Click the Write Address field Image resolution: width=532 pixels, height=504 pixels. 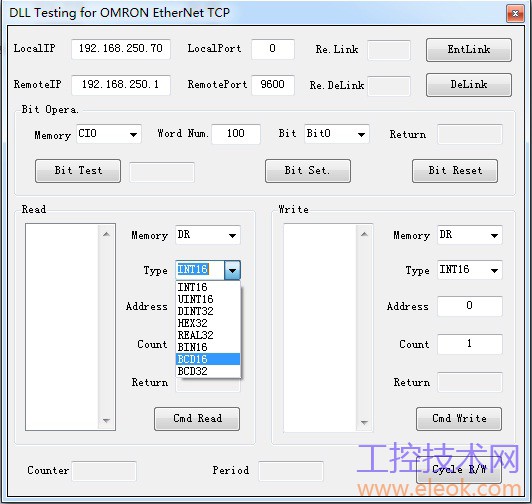[470, 306]
